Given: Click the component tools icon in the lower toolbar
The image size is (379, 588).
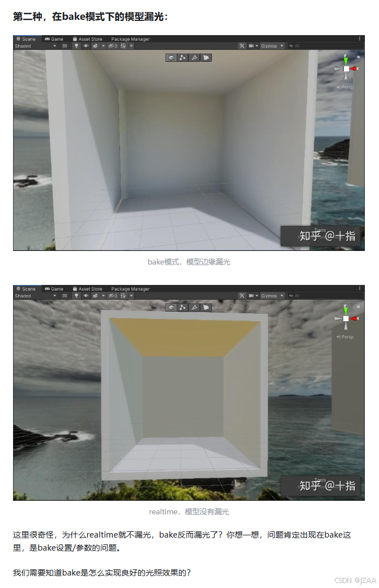Looking at the screenshot, I should 242,296.
